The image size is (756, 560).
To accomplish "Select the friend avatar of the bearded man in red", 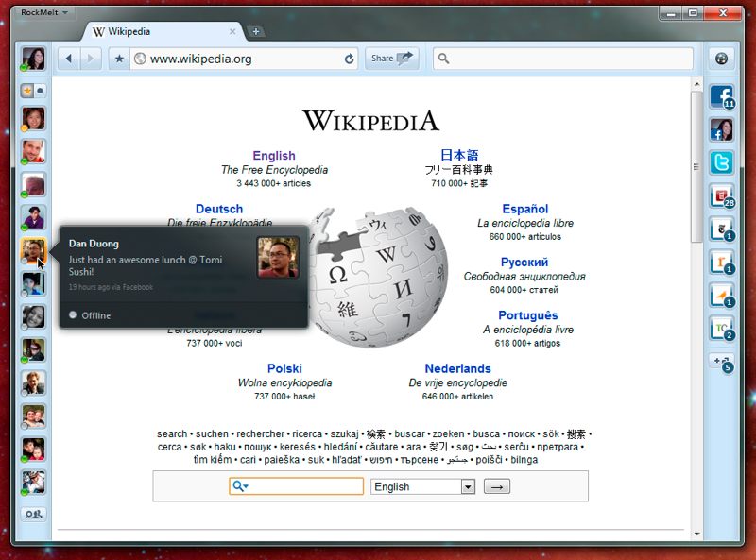I will (33, 151).
